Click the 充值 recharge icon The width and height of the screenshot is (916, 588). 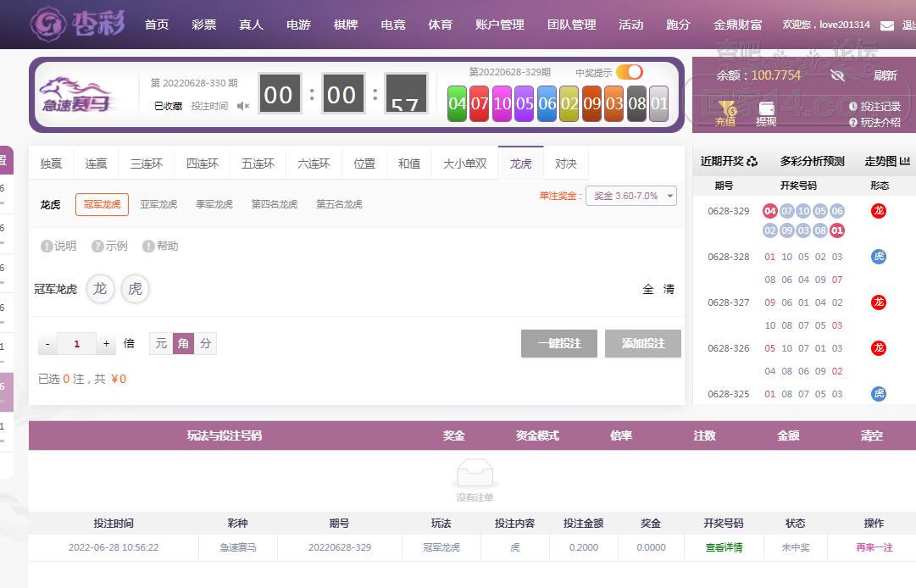[725, 109]
